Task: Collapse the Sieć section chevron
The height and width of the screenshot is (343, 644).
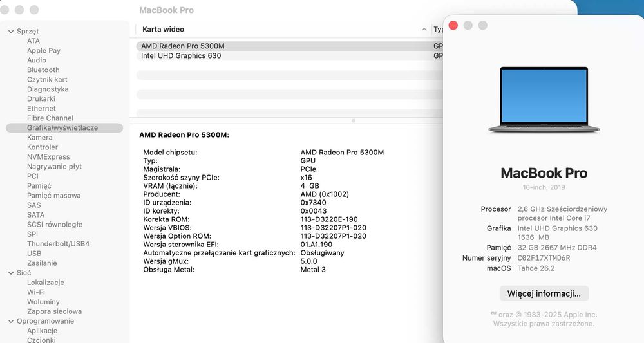Action: 11,273
